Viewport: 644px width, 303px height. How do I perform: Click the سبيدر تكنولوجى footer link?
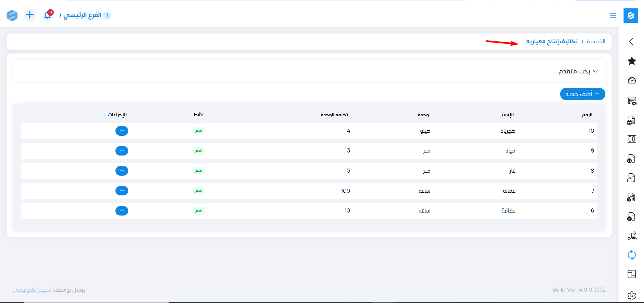pyautogui.click(x=32, y=290)
